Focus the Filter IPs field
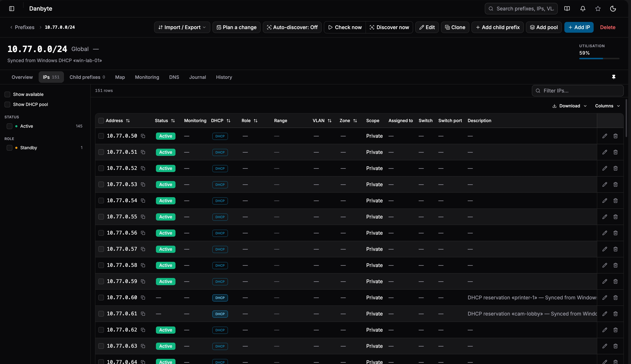Screen dimensions: 631x364 (577, 91)
